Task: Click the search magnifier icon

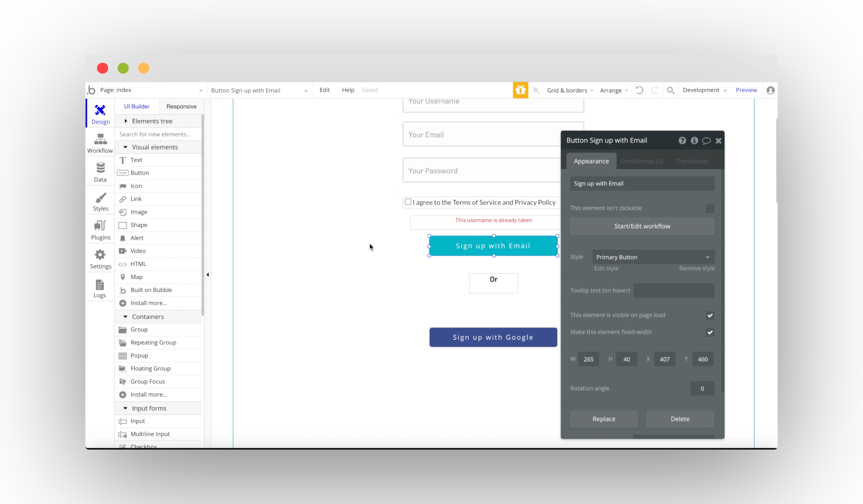Action: [x=671, y=90]
